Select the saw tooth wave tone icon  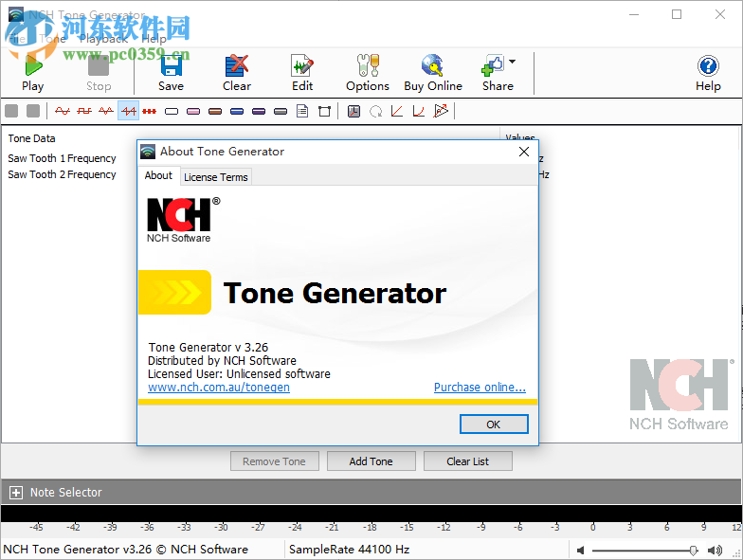point(129,112)
